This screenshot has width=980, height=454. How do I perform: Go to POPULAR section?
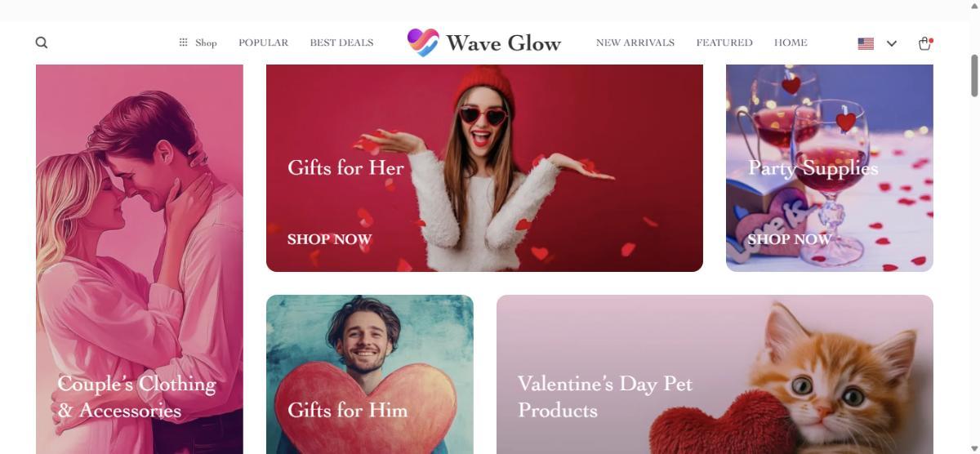click(x=263, y=42)
